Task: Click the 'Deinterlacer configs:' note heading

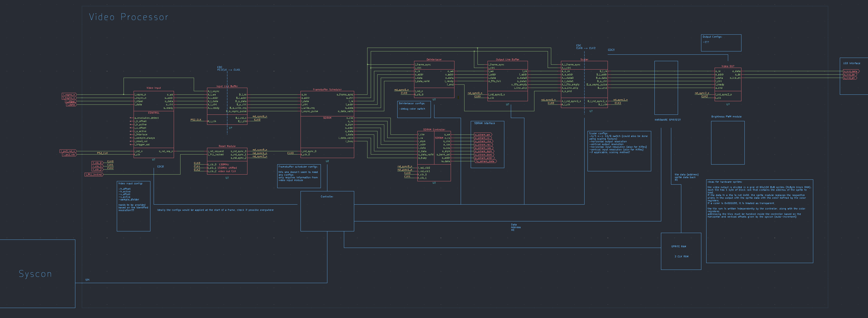Action: [x=412, y=103]
